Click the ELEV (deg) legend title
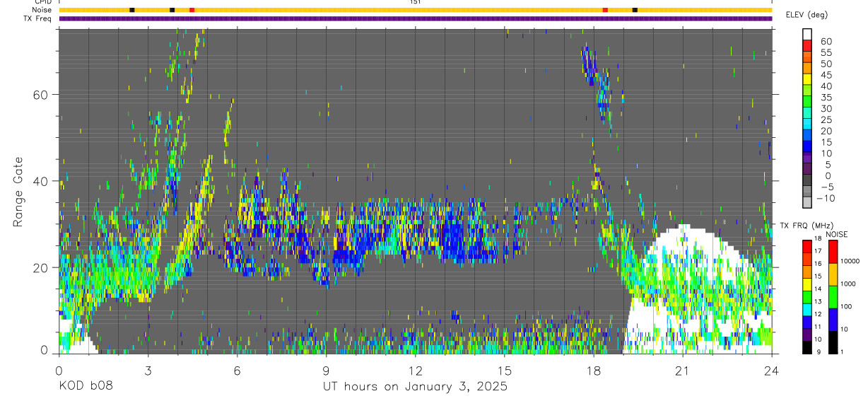 tap(808, 14)
